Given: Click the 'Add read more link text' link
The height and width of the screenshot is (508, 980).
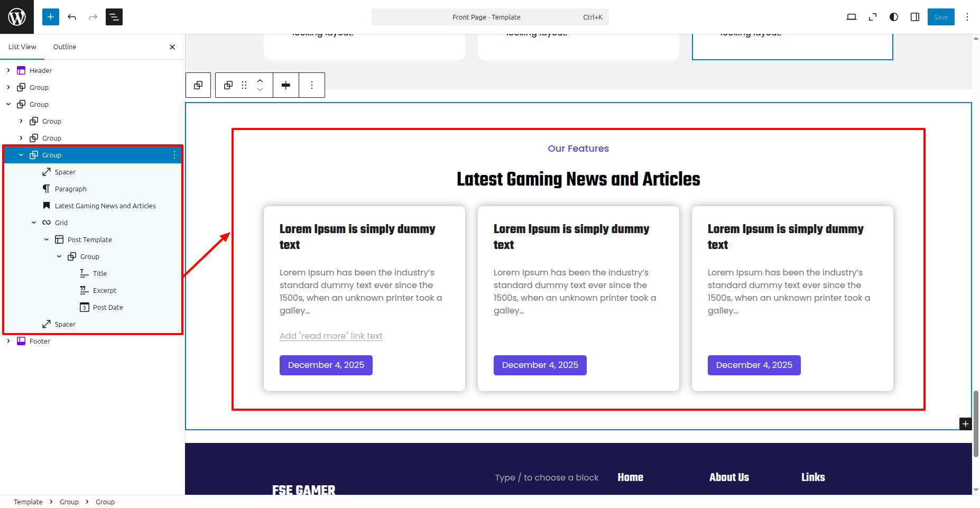Looking at the screenshot, I should (331, 336).
